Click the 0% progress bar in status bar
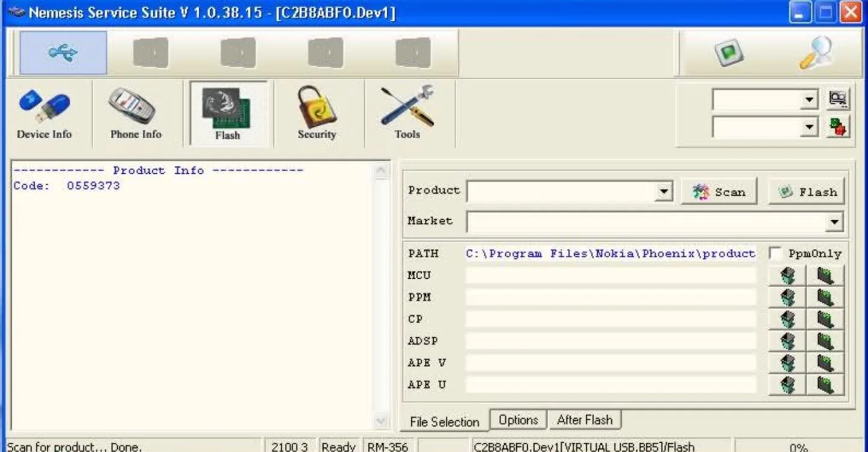 [799, 447]
